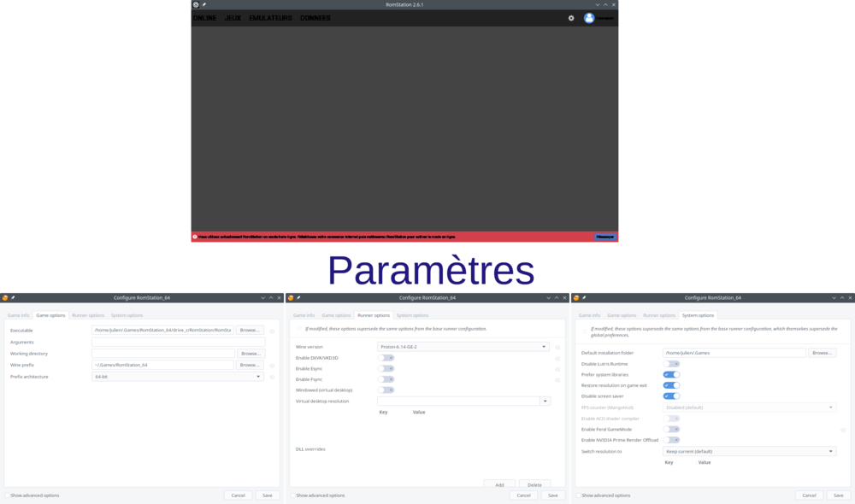This screenshot has height=504, width=855.
Task: Switch to Runner options tab in the left Configure window
Action: [x=88, y=315]
